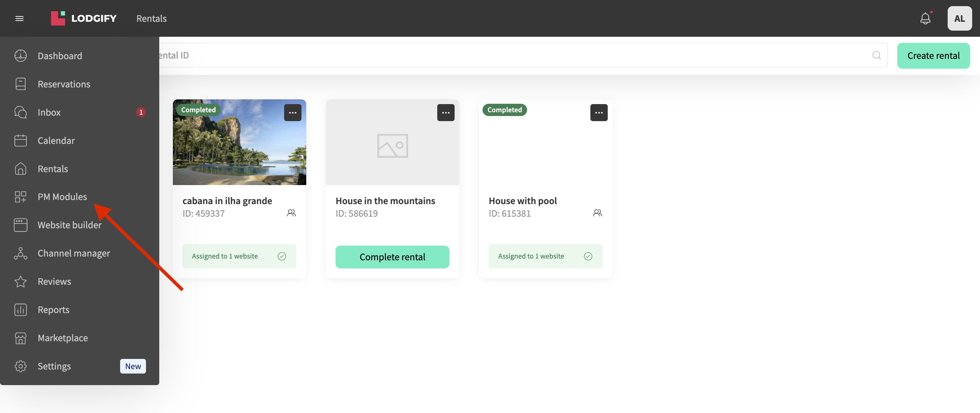980x413 pixels.
Task: Click Assigned to 1 website on House with pool
Action: 545,256
